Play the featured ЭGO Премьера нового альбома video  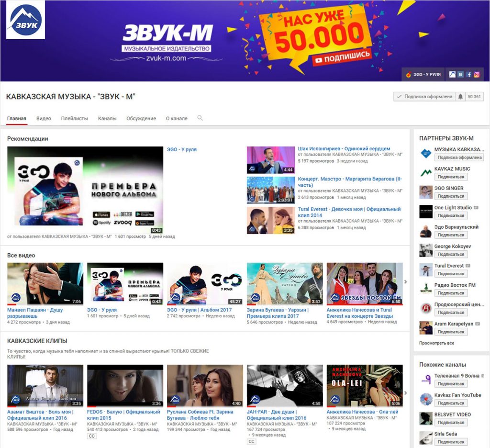coord(85,190)
